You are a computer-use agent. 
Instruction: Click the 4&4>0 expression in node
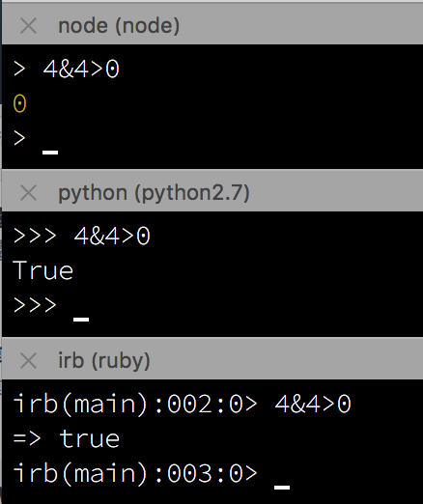(x=81, y=70)
